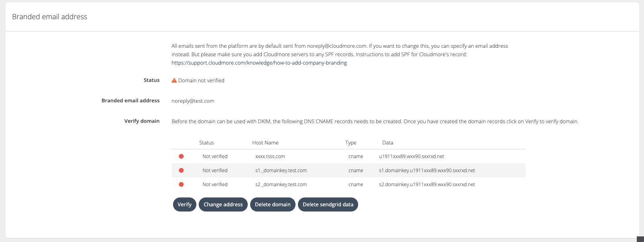Click the Branded email address panel heading
This screenshot has height=242, width=644.
(49, 17)
